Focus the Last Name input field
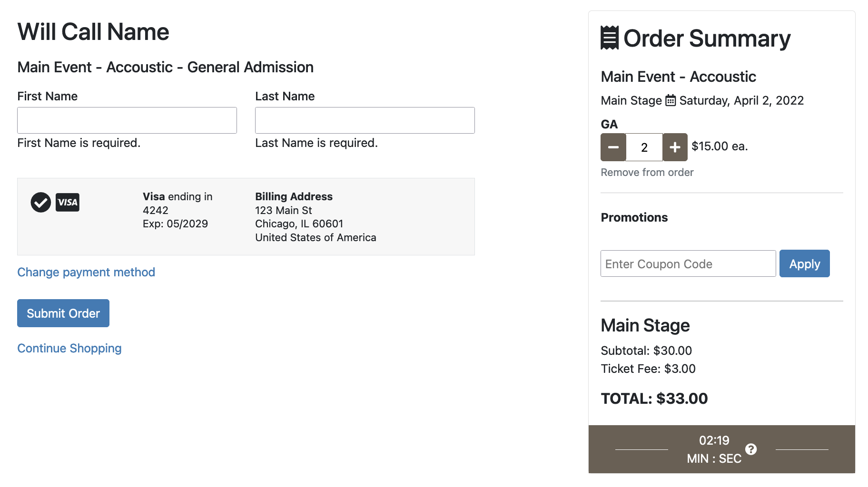Image resolution: width=868 pixels, height=487 pixels. point(365,120)
